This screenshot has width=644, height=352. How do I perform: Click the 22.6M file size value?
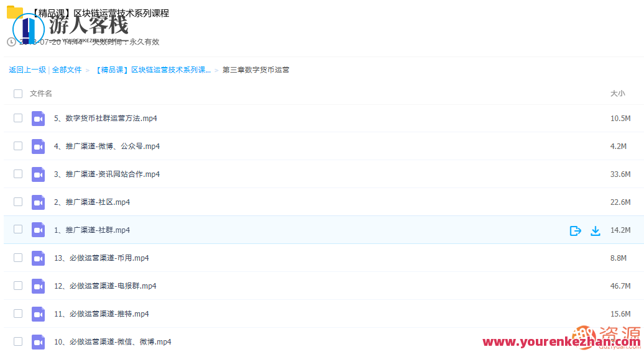point(620,202)
